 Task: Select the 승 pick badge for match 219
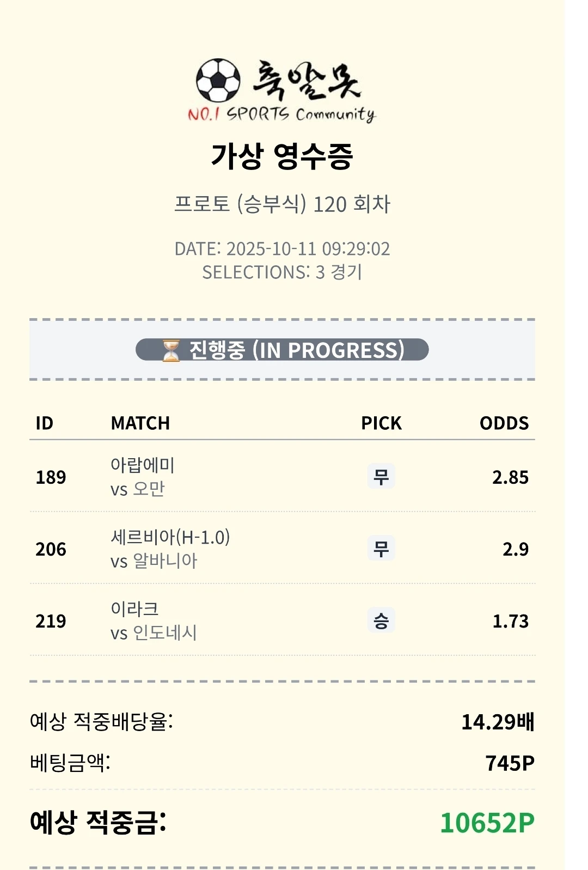pos(381,620)
